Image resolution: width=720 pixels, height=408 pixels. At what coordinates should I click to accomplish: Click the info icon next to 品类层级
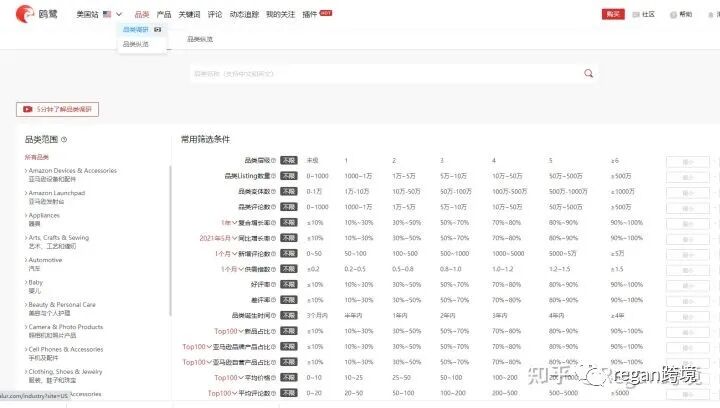pos(274,161)
